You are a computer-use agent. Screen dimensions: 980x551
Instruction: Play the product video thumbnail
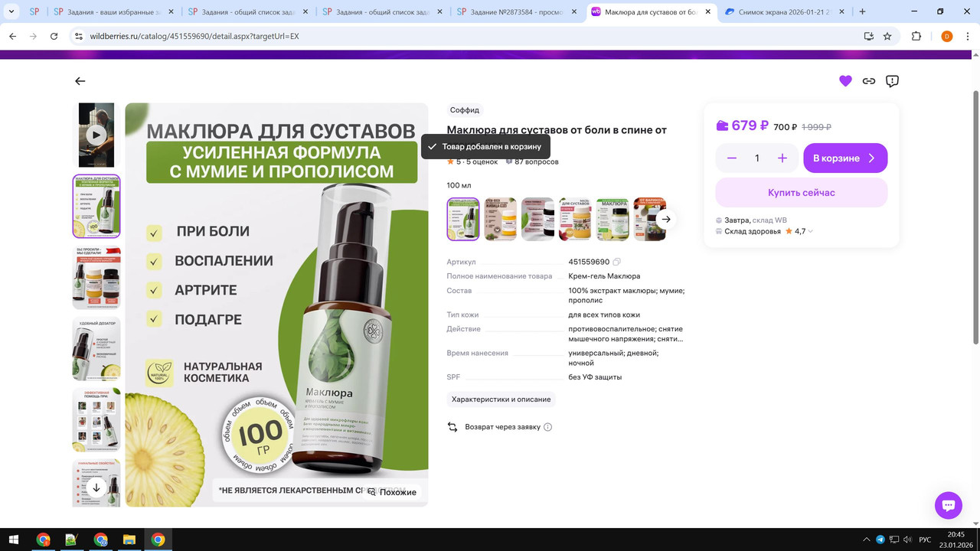(96, 135)
